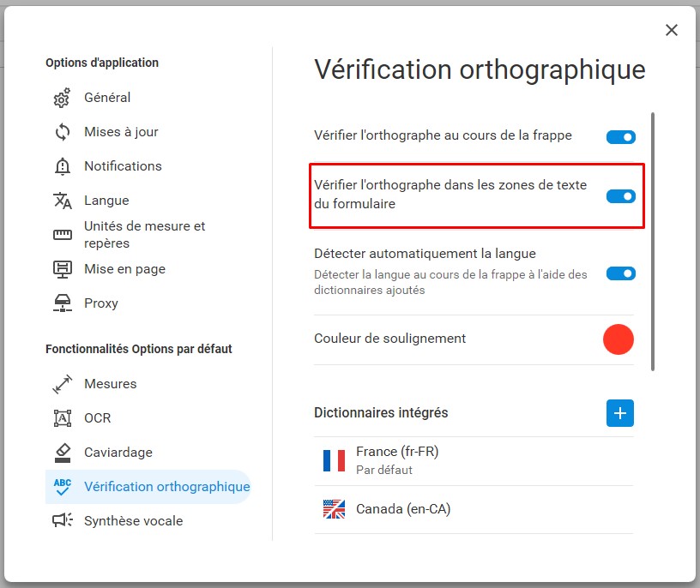Select the Canada (en-CA) dictionary entry
The image size is (700, 588).
tap(474, 509)
